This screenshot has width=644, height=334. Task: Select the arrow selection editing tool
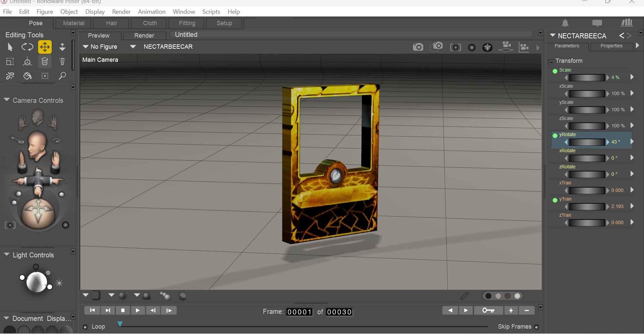pos(10,47)
